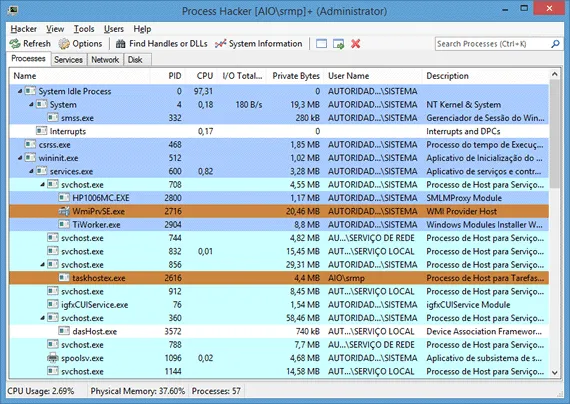
Task: Sort by the I/O Total column header
Action: coord(242,76)
